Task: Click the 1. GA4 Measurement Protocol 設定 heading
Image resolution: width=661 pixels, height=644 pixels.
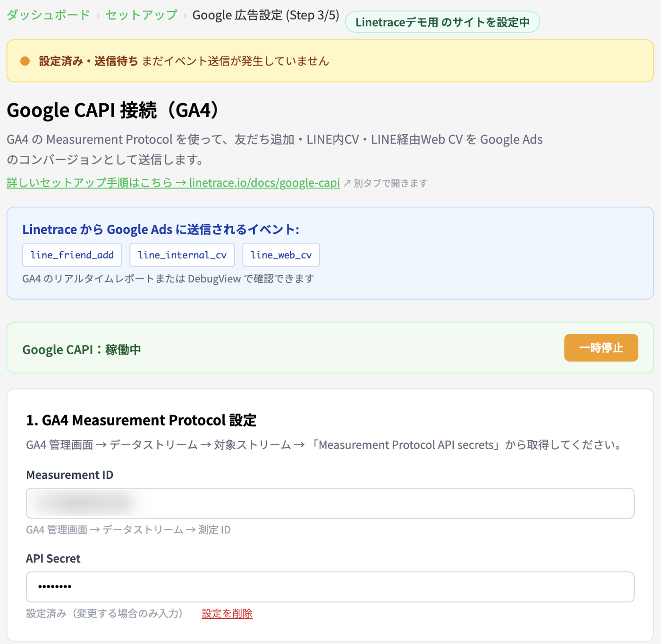Action: pos(141,420)
